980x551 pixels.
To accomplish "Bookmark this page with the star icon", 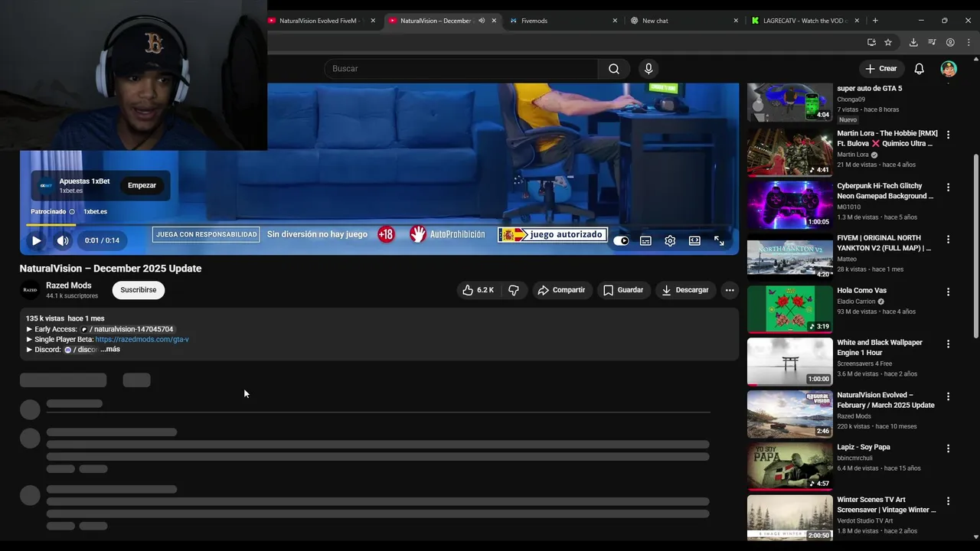I will pos(888,42).
